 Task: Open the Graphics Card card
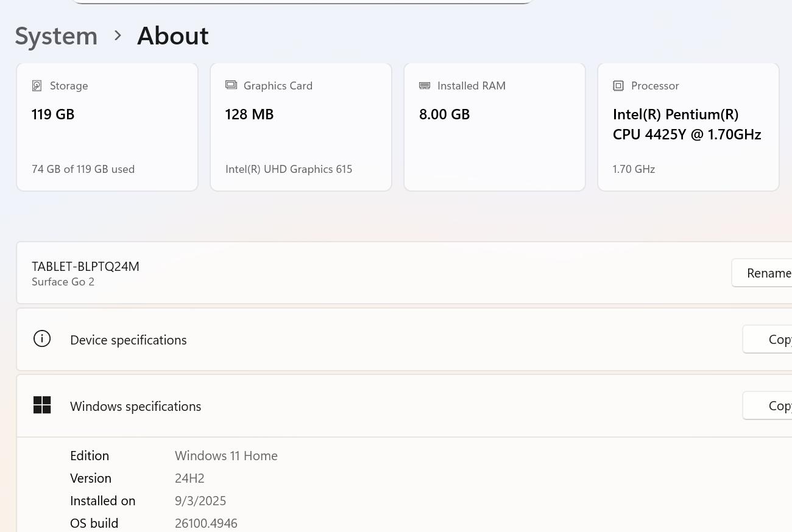coord(301,127)
